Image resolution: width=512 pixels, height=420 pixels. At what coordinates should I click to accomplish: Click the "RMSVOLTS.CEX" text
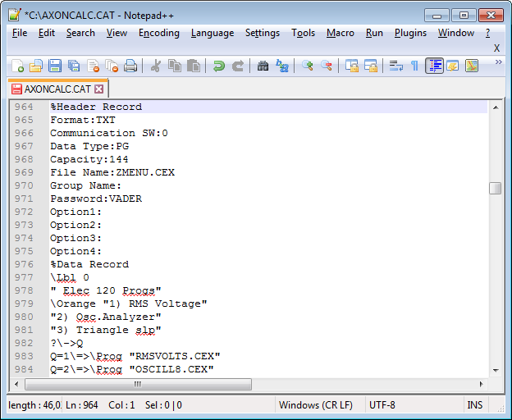[175, 356]
